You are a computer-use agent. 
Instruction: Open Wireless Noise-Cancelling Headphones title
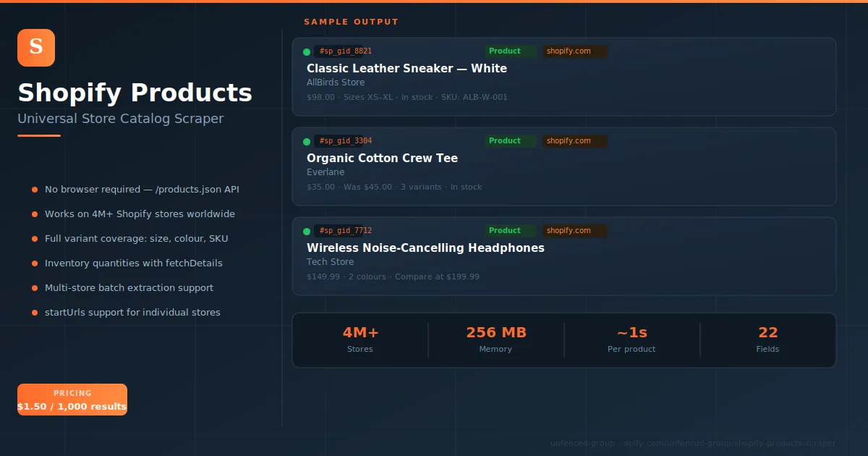[425, 248]
